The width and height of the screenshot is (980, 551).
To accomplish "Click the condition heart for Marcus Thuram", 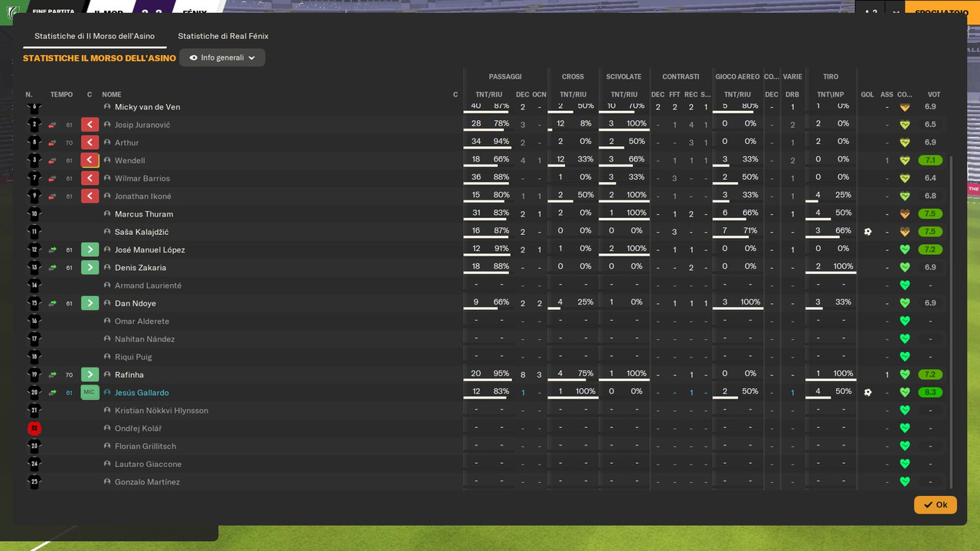I will (904, 214).
